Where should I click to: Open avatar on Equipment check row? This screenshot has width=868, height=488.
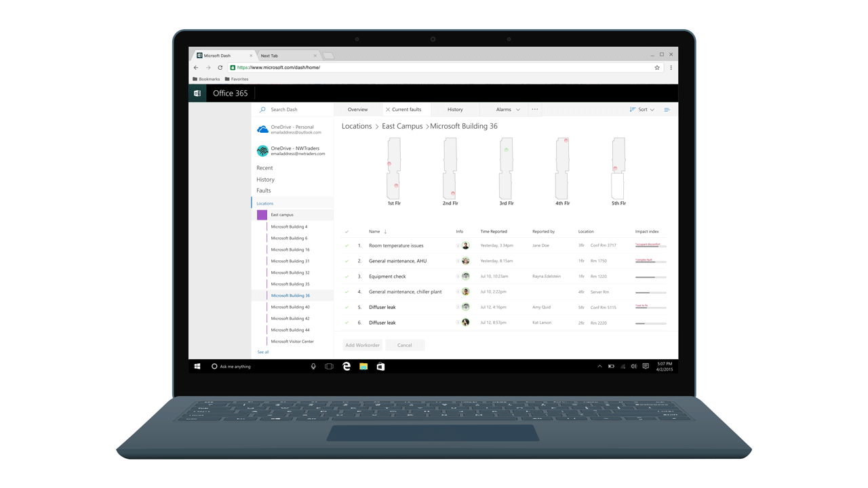466,277
